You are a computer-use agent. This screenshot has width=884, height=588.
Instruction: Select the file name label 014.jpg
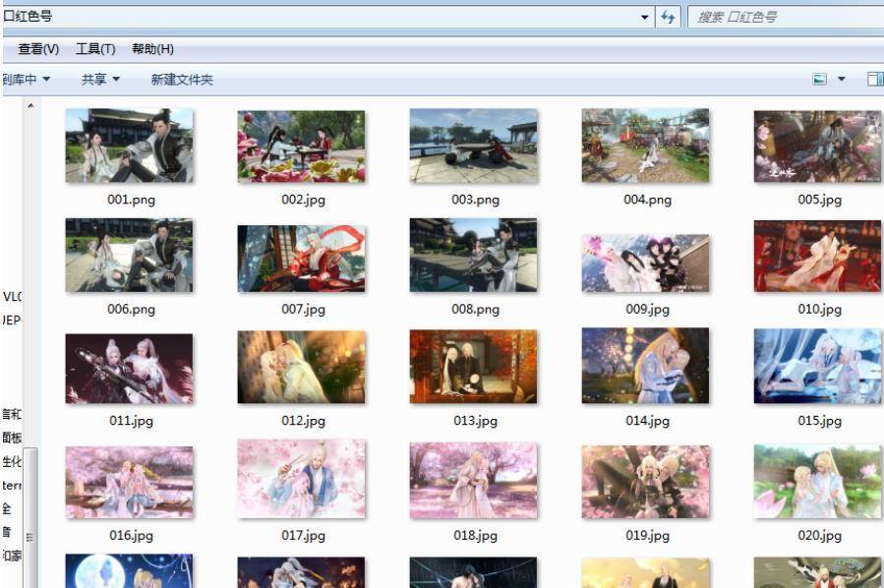pyautogui.click(x=647, y=421)
